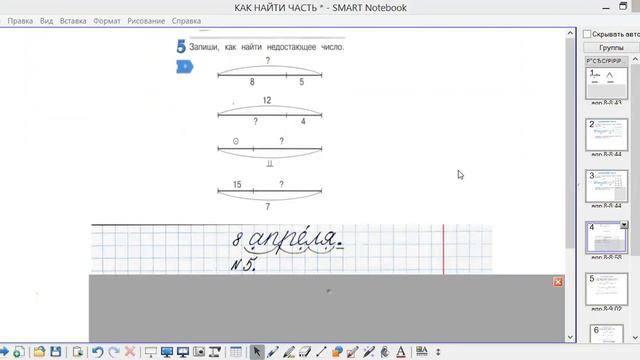Add a new page with green plus icon
The image size is (640, 360).
19,351
